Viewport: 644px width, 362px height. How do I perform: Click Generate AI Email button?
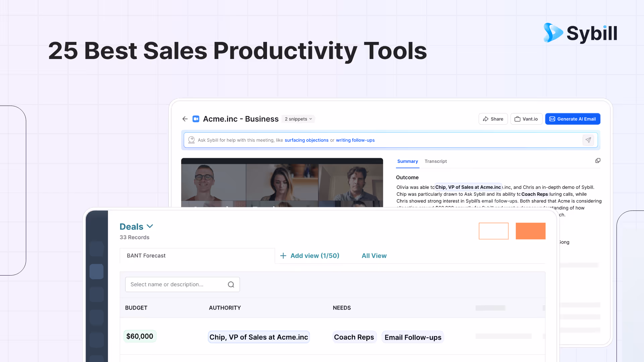(573, 119)
